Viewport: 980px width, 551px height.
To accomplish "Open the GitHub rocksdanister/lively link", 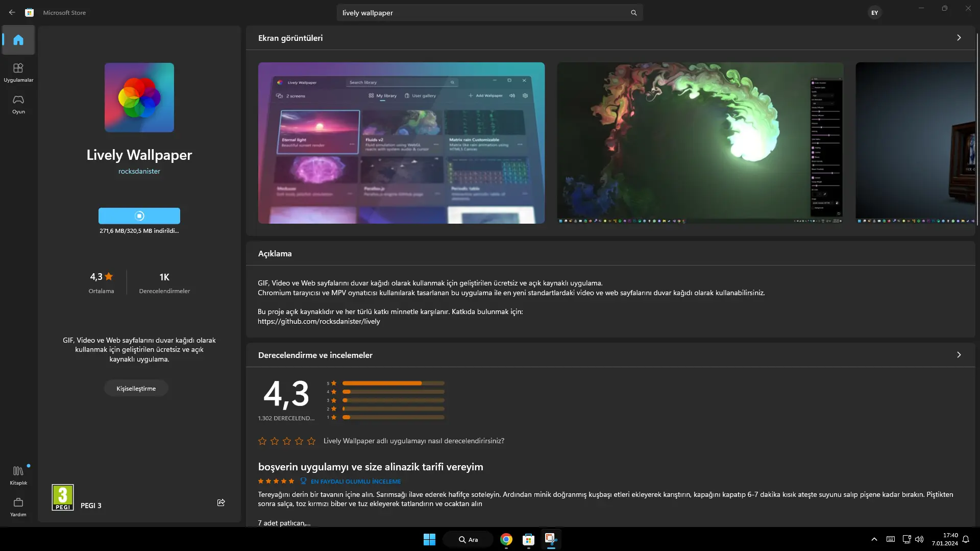I will click(319, 322).
